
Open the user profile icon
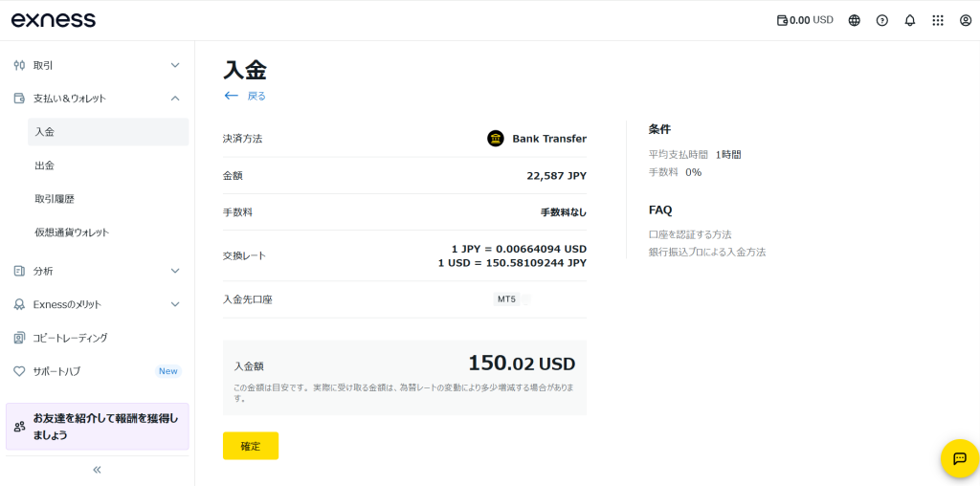click(x=966, y=20)
